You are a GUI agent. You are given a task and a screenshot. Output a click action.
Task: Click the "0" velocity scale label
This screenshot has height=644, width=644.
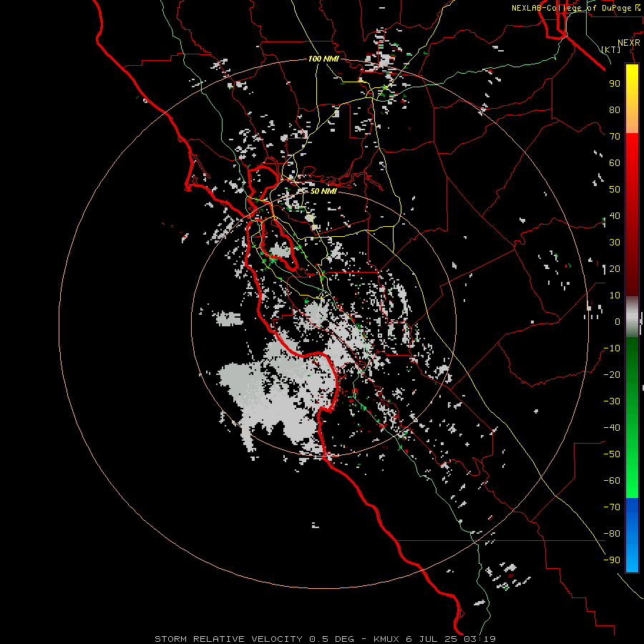click(618, 321)
